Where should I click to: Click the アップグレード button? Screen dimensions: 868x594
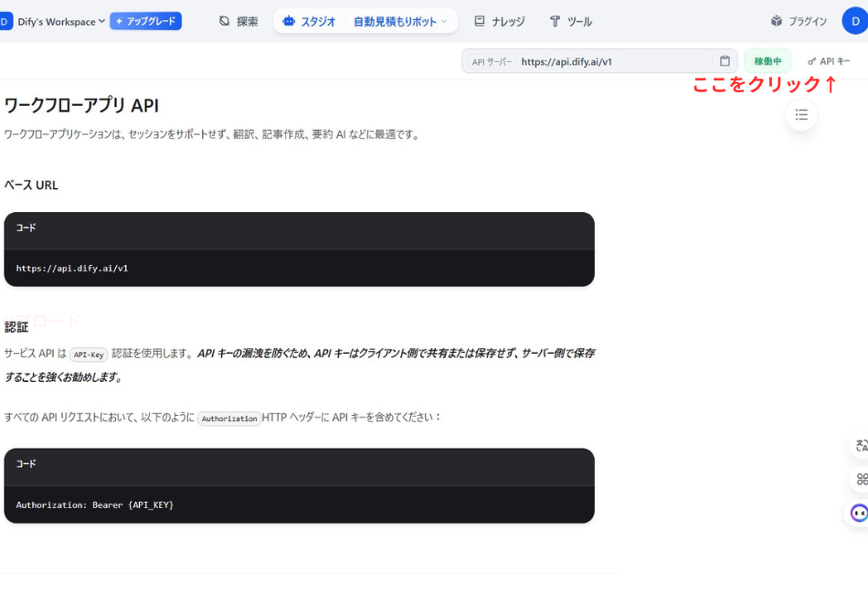(145, 21)
